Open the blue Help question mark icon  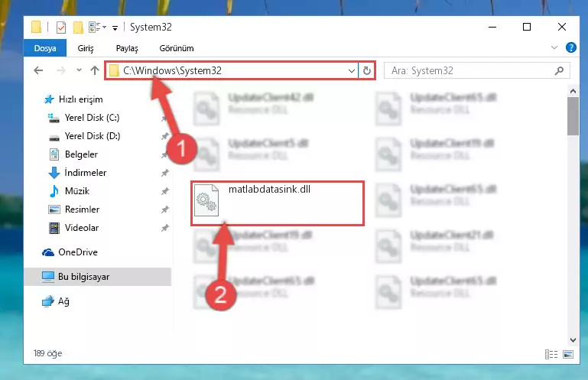[570, 47]
